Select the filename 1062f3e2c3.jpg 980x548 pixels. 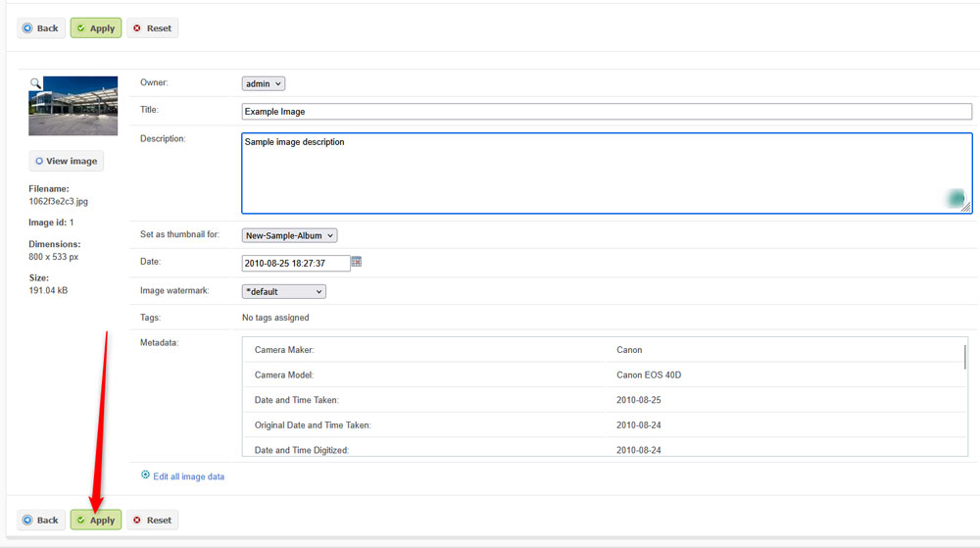[x=58, y=201]
